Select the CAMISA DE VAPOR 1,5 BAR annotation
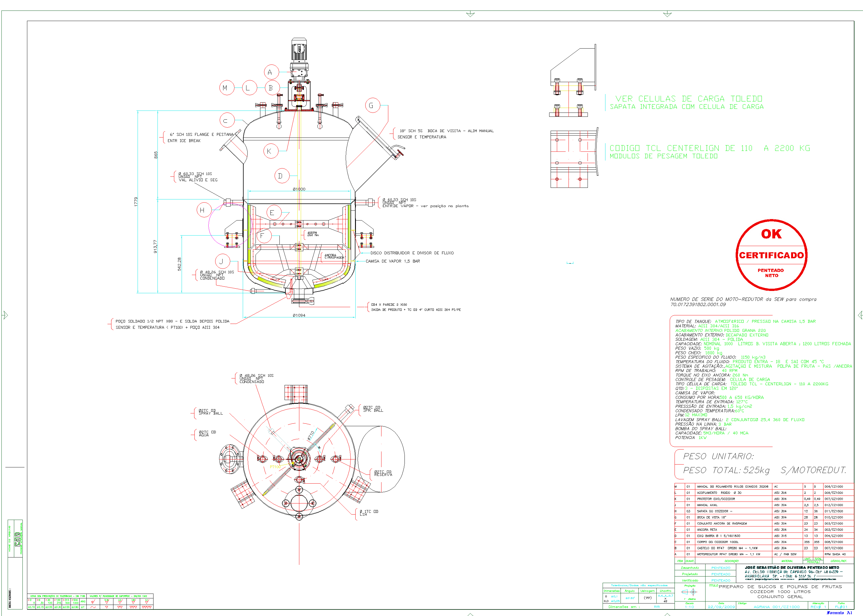 (392, 261)
